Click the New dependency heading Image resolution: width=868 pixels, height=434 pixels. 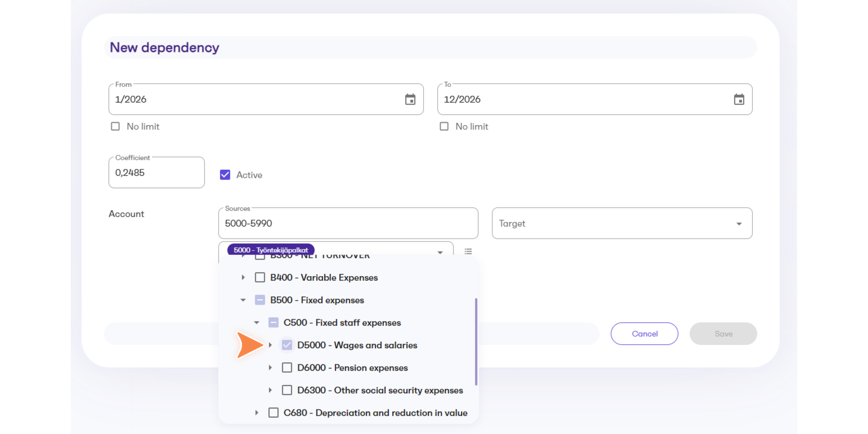click(x=164, y=47)
